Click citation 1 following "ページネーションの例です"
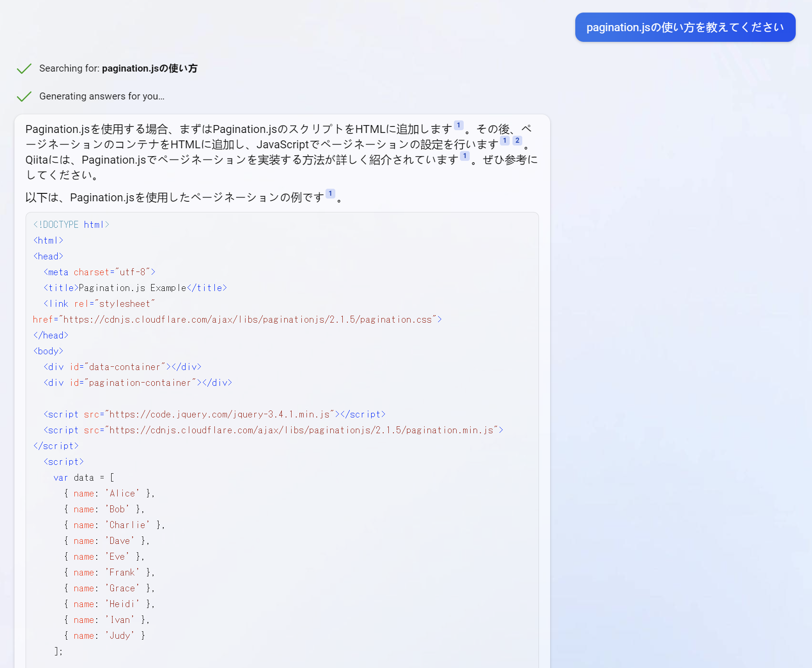This screenshot has width=812, height=668. (x=331, y=193)
